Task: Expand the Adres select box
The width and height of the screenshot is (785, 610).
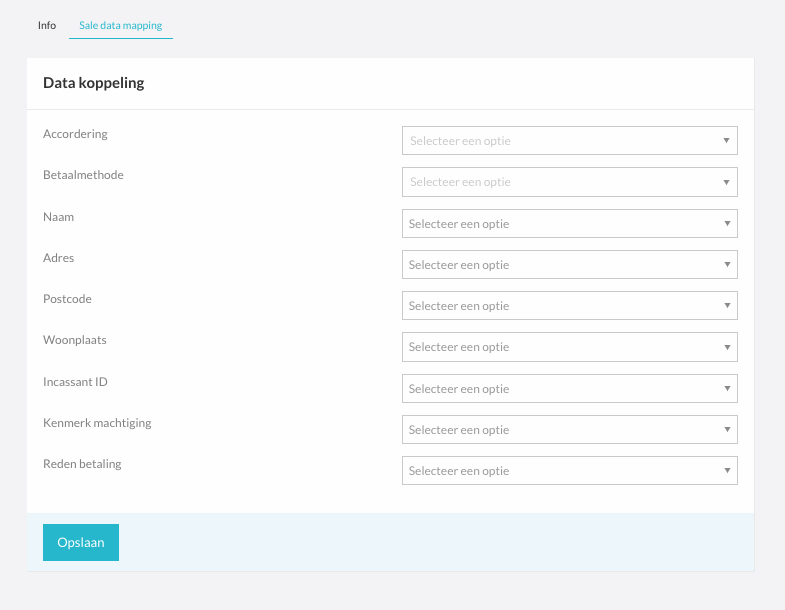Action: (570, 264)
